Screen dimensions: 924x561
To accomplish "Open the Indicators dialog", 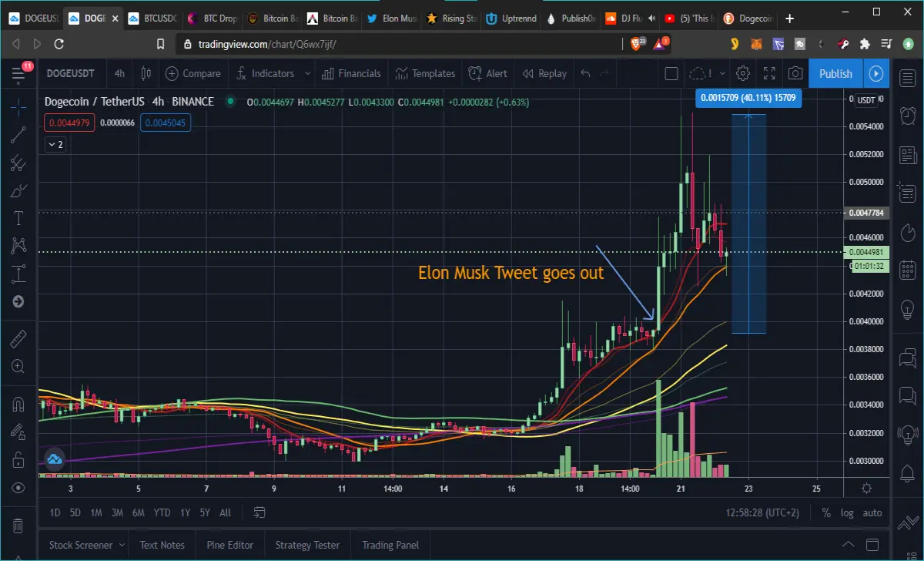I will click(264, 74).
